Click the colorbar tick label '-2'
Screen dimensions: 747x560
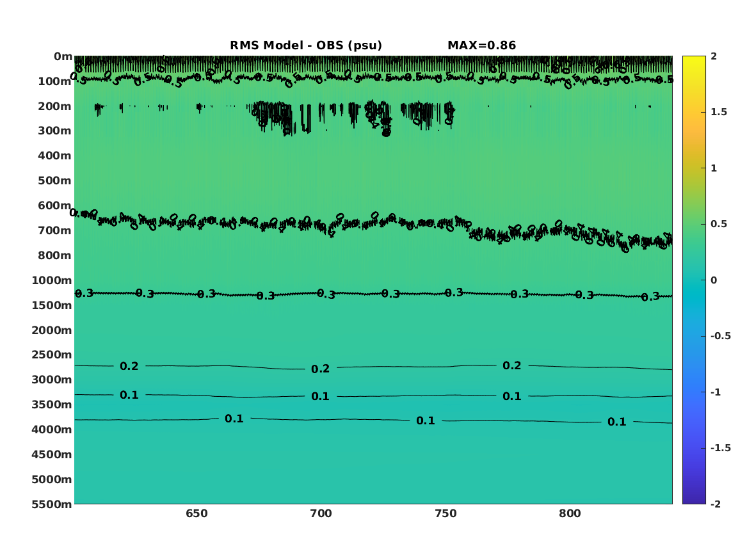tap(716, 504)
